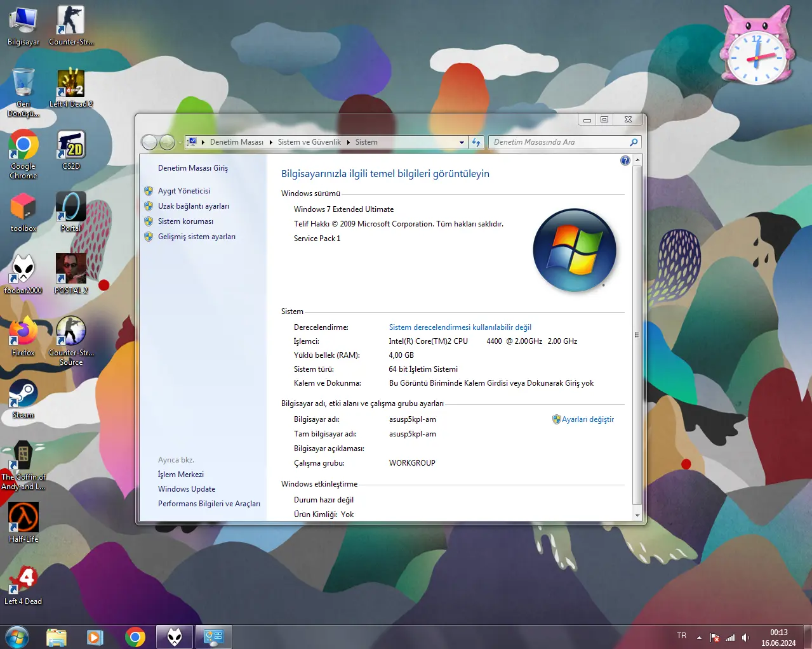This screenshot has width=812, height=649.
Task: Click the back navigation button
Action: (149, 142)
